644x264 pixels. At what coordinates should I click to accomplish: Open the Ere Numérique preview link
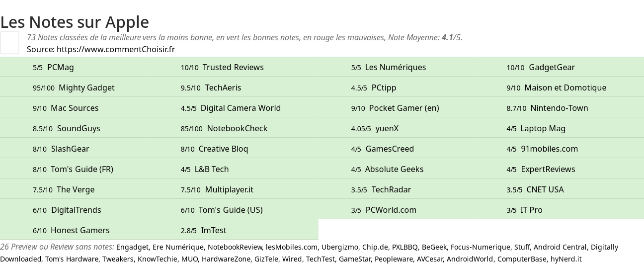178,247
